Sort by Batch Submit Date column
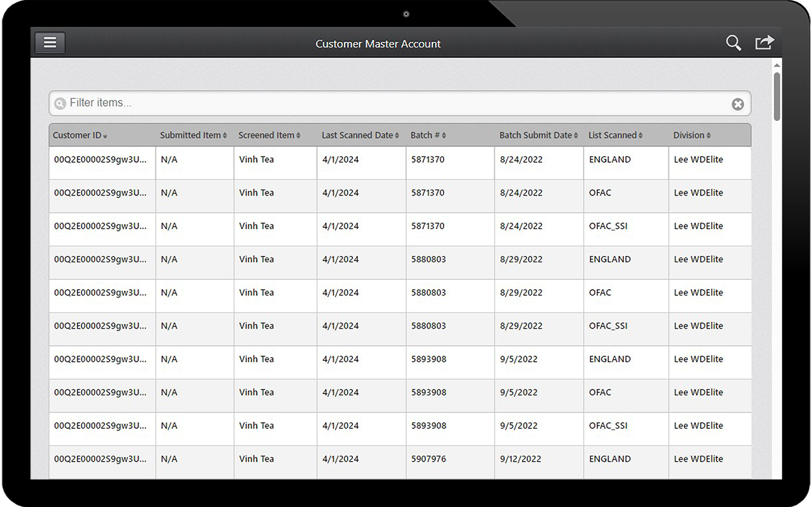 coord(538,135)
